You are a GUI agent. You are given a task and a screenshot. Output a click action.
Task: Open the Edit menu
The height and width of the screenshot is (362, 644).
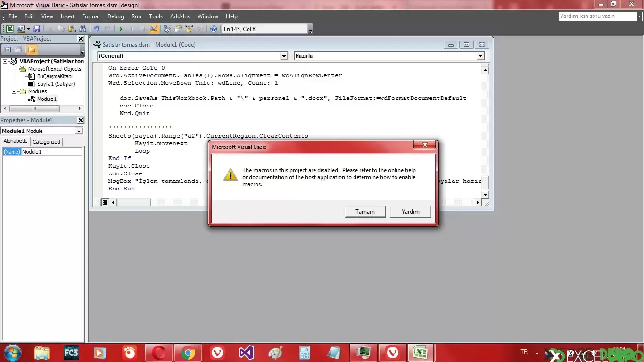coord(29,16)
